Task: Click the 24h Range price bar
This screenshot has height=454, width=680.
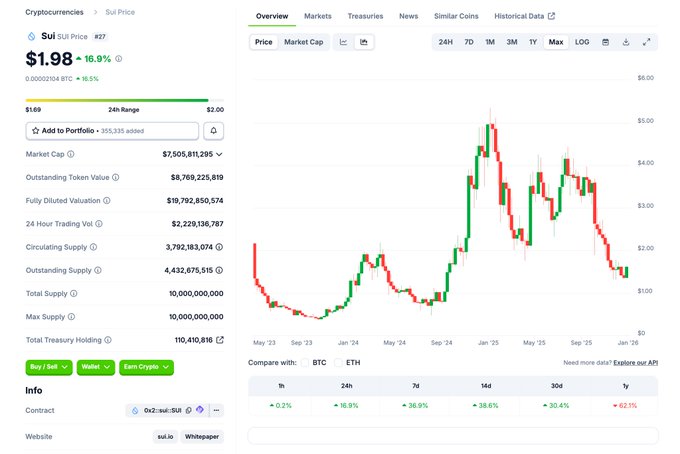Action: tap(117, 99)
